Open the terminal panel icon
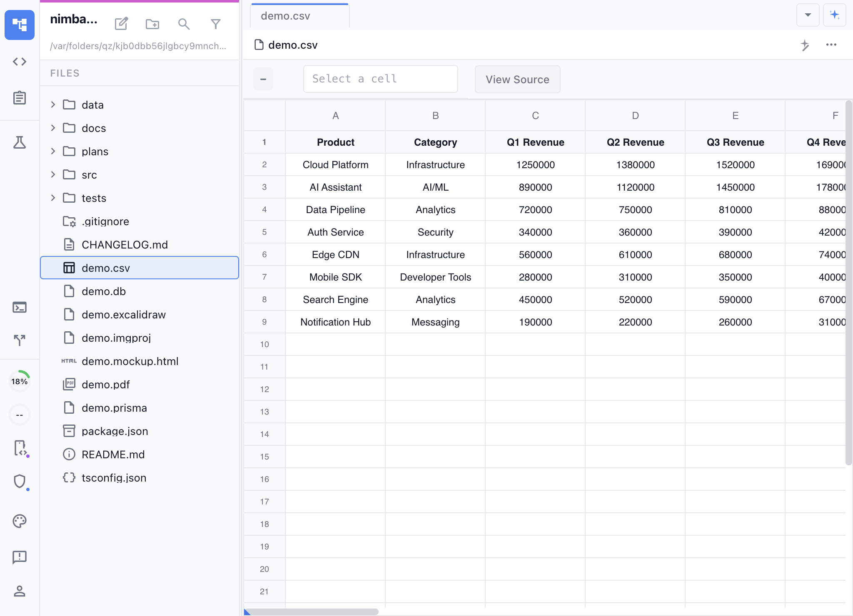The height and width of the screenshot is (616, 853). [19, 307]
